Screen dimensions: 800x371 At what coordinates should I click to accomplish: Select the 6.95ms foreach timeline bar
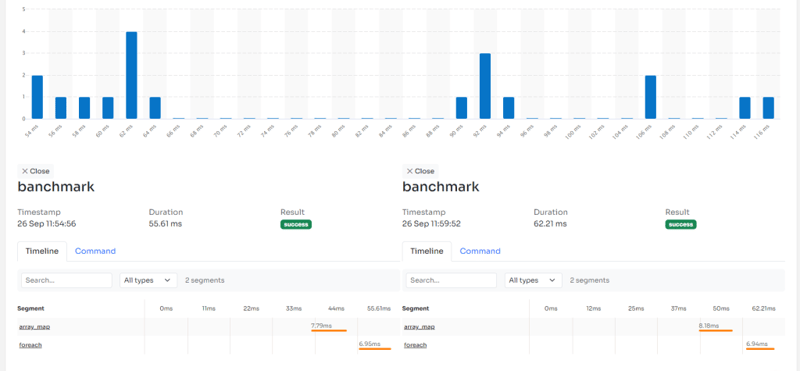(x=375, y=349)
